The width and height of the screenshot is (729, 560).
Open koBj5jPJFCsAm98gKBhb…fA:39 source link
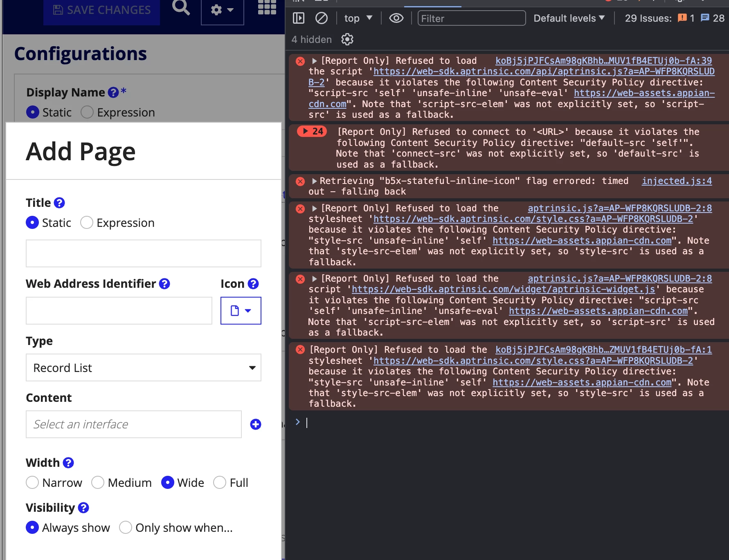pyautogui.click(x=603, y=61)
